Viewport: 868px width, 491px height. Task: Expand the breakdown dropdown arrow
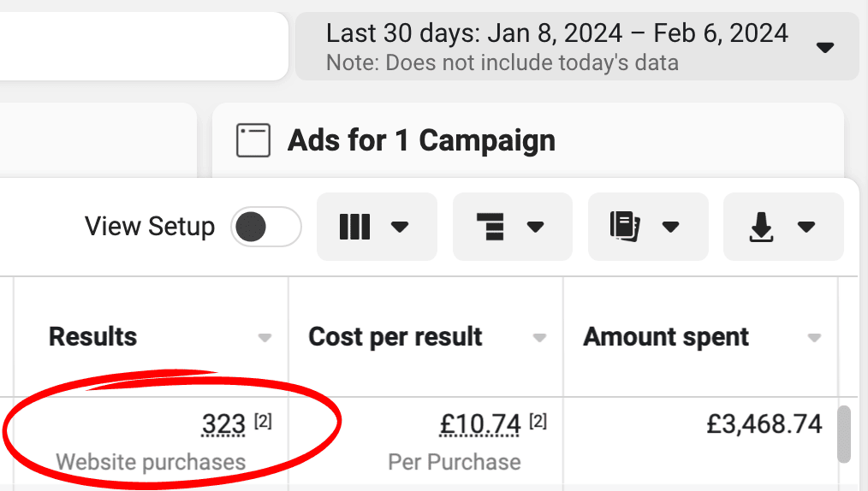[x=535, y=227]
